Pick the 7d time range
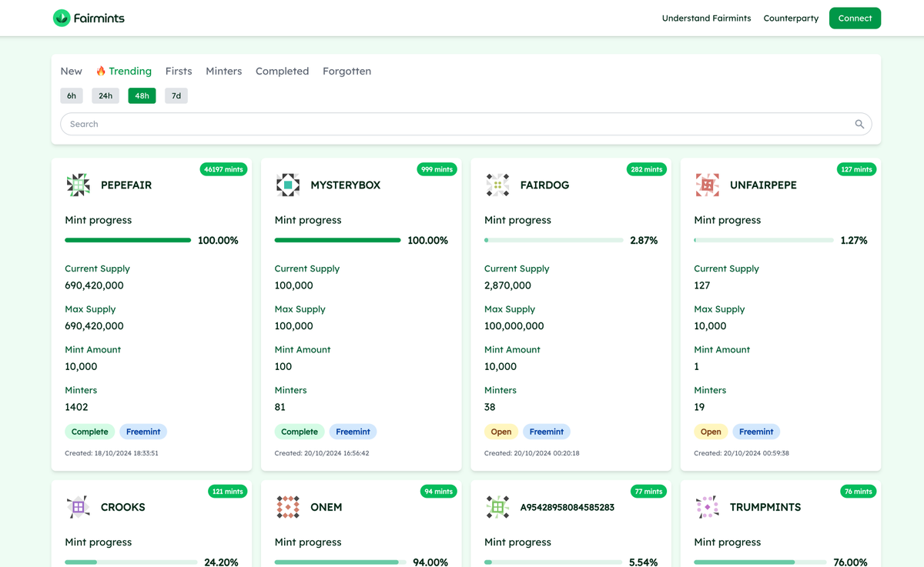Screen dimensions: 924x567 pyautogui.click(x=176, y=96)
